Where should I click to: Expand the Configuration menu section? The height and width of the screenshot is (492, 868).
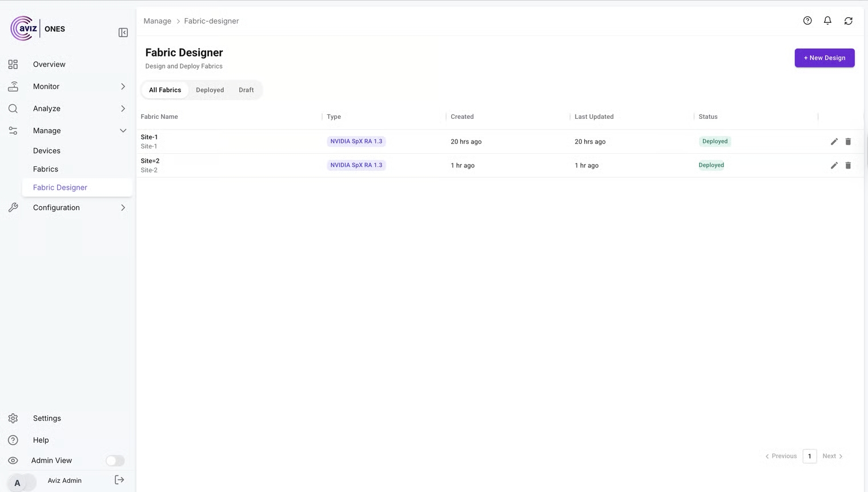(x=123, y=207)
